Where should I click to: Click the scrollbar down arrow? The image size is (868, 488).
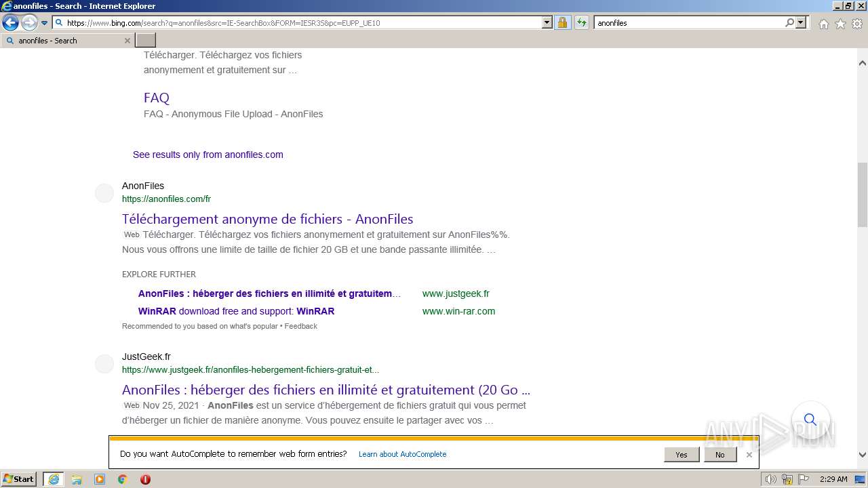tap(863, 455)
